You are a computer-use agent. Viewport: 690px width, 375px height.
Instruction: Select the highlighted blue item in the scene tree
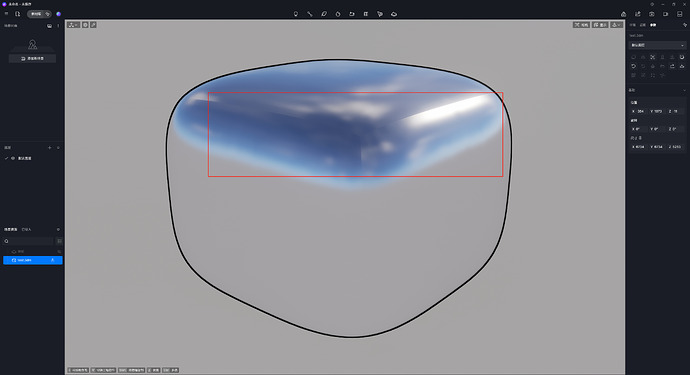pyautogui.click(x=33, y=260)
